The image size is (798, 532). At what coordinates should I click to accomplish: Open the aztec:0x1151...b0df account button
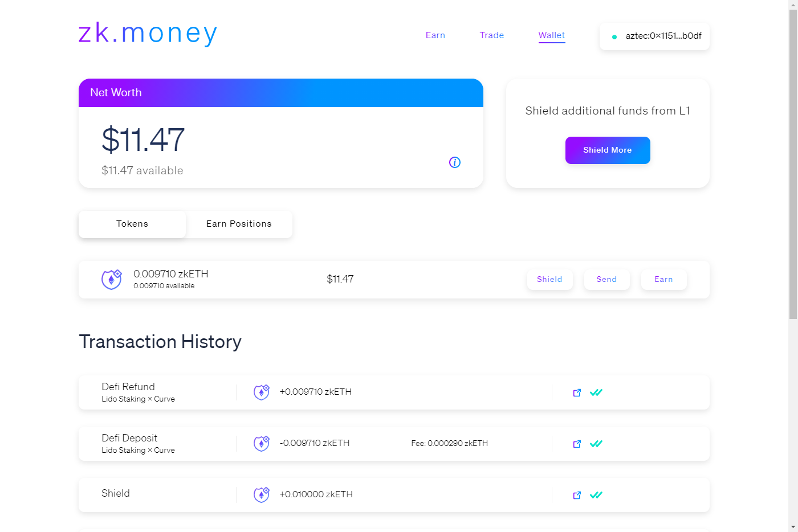tap(654, 36)
